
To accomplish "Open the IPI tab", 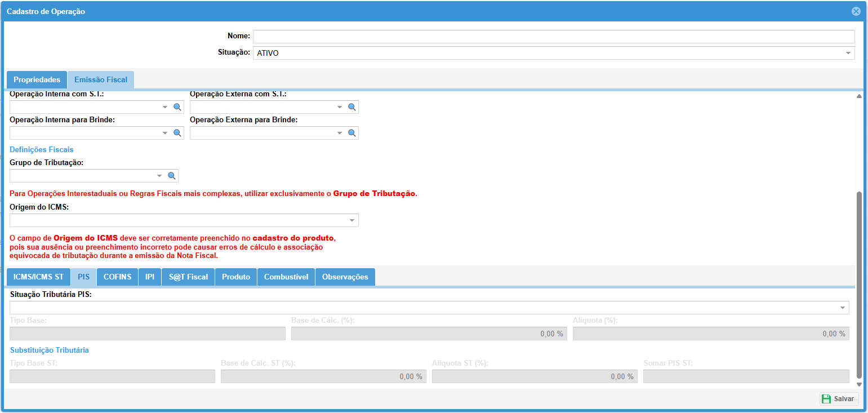I will point(150,277).
